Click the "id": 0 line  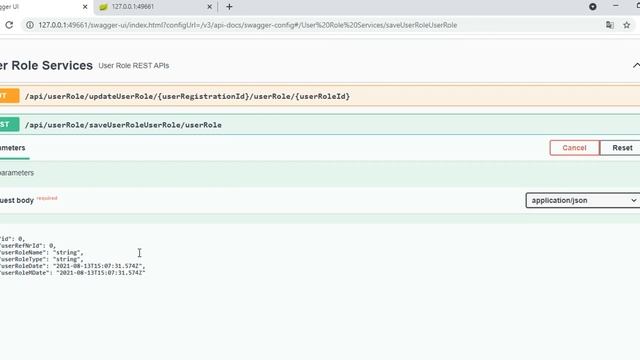pos(12,239)
